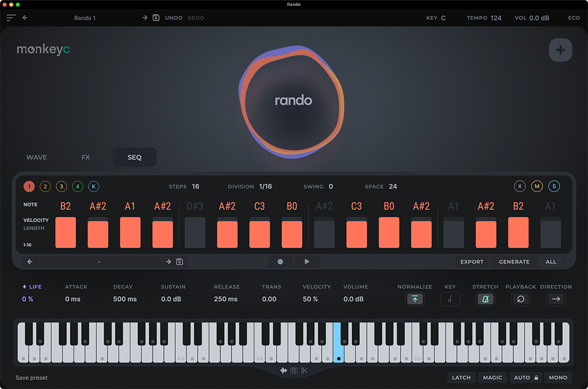Click the Stretch metronome icon
Viewport: 588px width, 389px height.
(485, 299)
